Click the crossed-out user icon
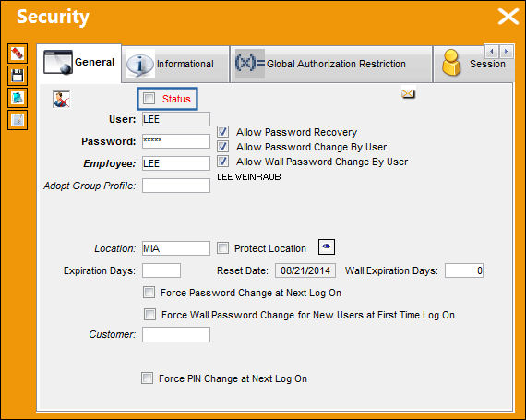 tap(62, 100)
